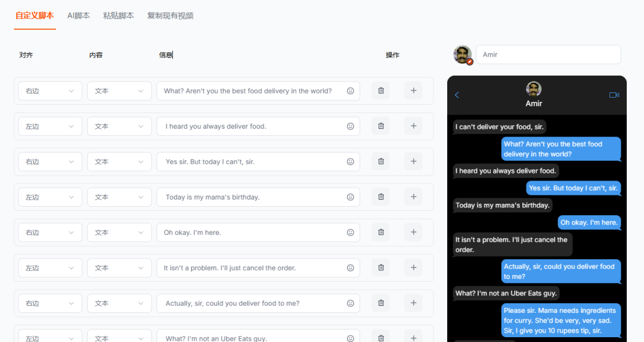The width and height of the screenshot is (644, 342).
Task: Click the 对齐 column header
Action: point(26,55)
